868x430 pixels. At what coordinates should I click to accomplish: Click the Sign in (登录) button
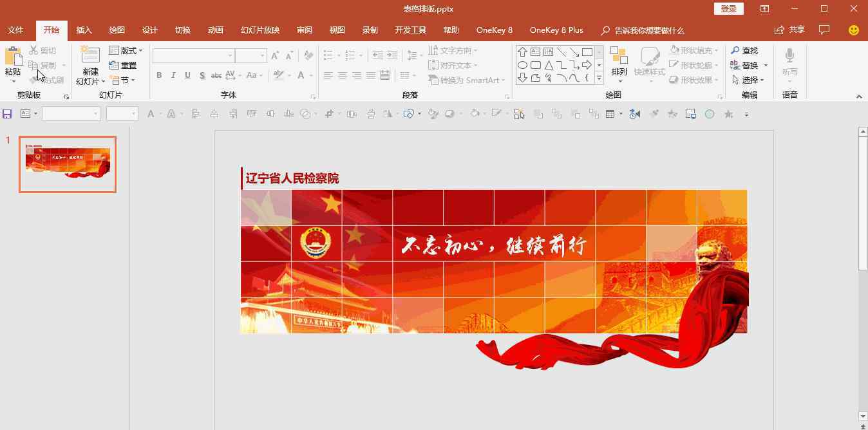(728, 8)
